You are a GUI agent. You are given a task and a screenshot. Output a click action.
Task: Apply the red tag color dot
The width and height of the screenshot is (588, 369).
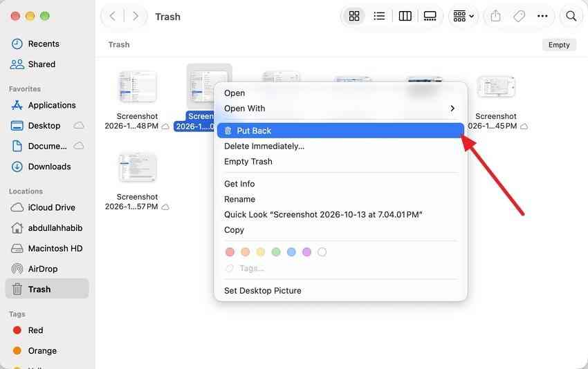coord(230,252)
